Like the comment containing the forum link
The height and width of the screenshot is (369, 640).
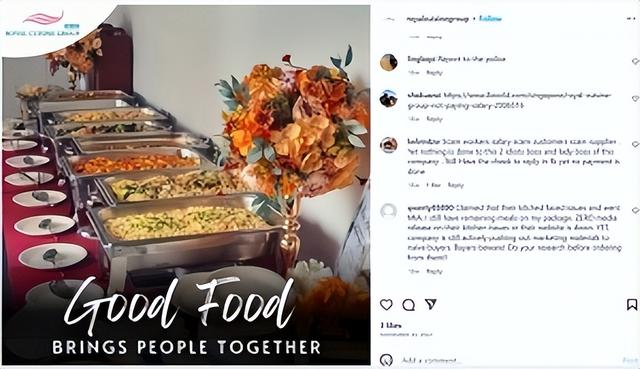pos(636,99)
